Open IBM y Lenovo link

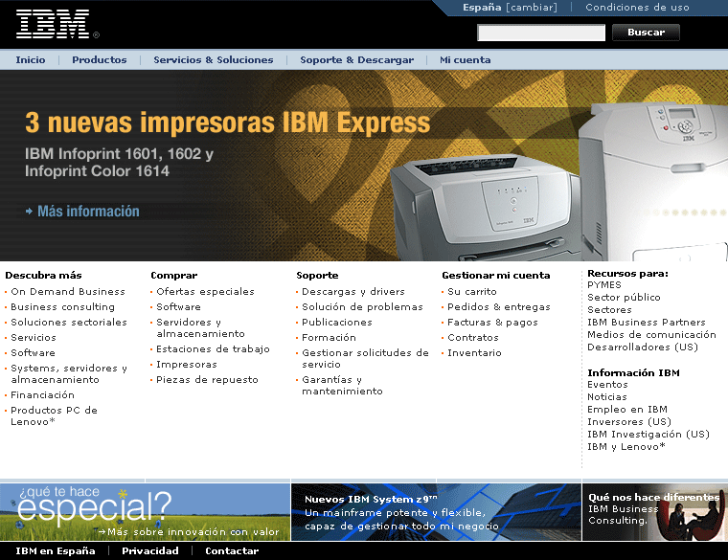click(x=626, y=446)
